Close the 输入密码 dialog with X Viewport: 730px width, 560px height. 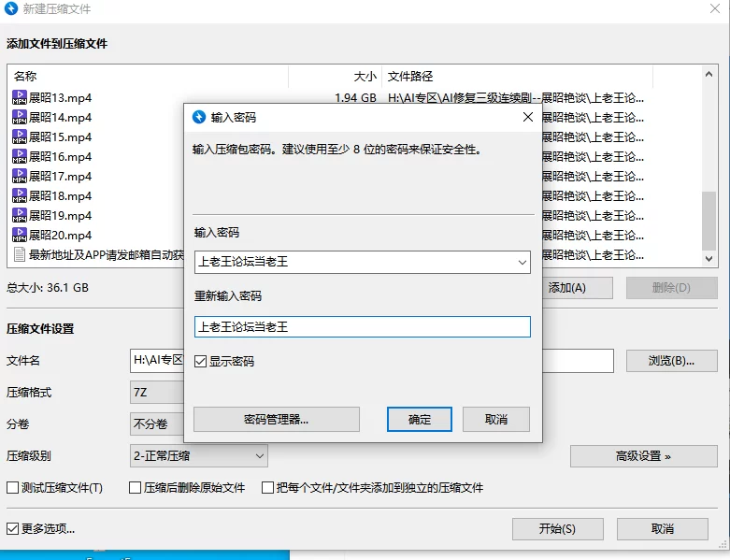(x=528, y=117)
